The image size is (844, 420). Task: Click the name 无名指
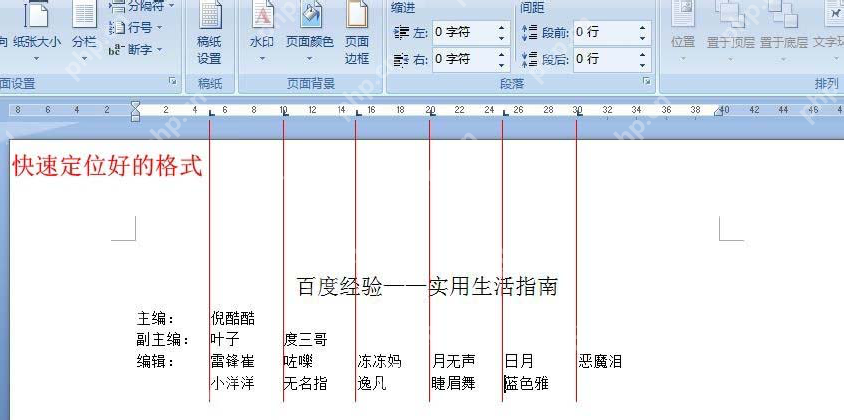coord(306,383)
